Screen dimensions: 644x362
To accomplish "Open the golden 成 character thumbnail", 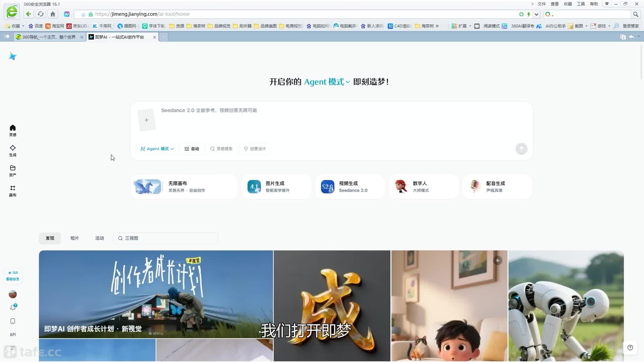I will (332, 306).
